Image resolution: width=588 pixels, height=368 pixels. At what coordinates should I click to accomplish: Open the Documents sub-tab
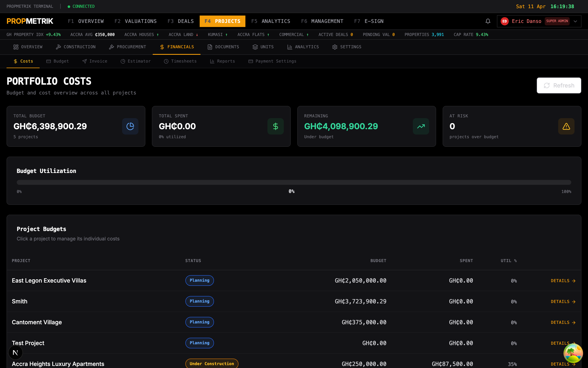223,47
